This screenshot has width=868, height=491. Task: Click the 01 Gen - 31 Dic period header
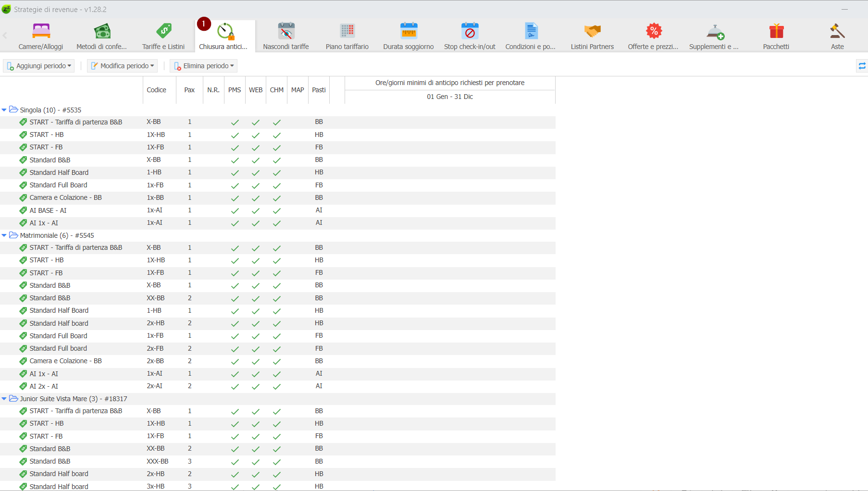(x=450, y=97)
